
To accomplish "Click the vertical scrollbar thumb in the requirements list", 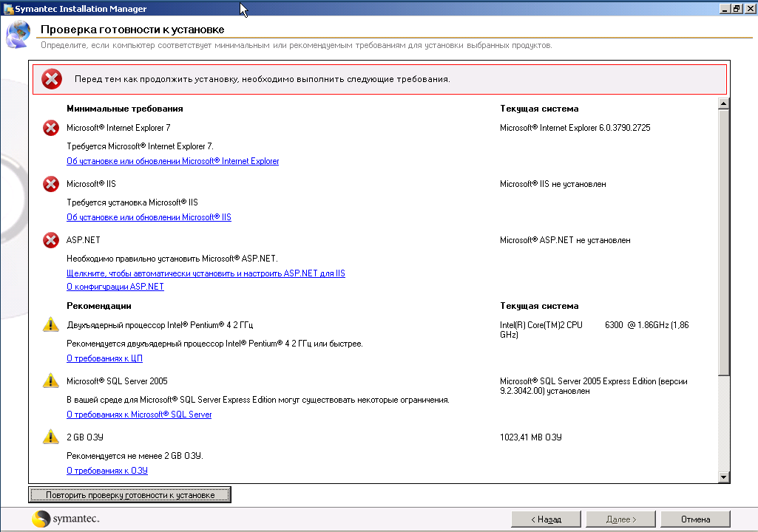I will pyautogui.click(x=724, y=242).
